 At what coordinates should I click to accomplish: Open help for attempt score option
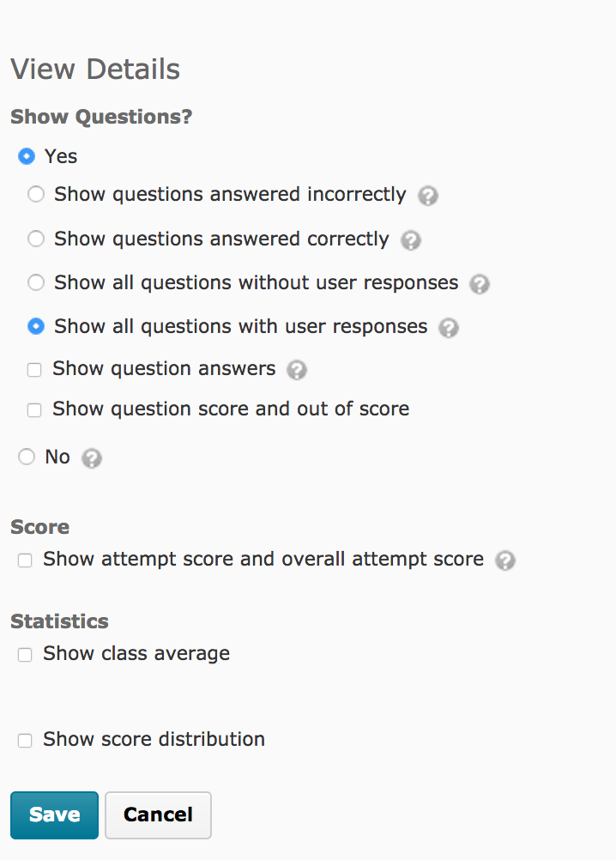(x=505, y=560)
